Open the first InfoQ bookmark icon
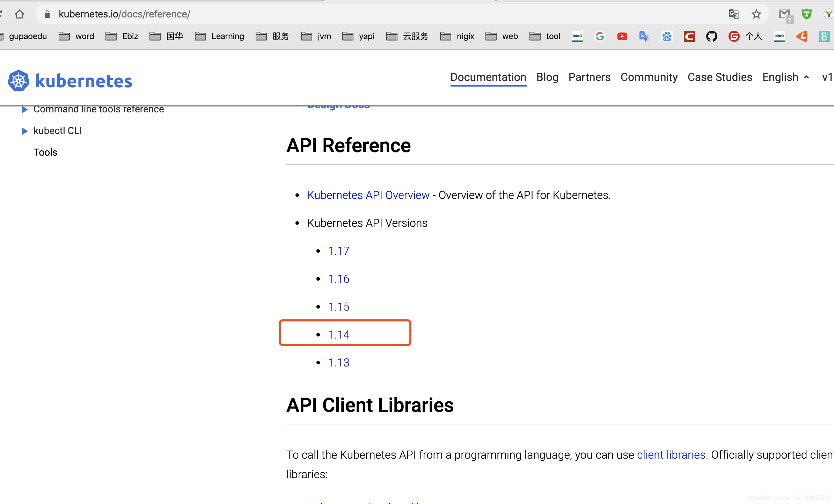834x504 pixels. click(x=577, y=36)
